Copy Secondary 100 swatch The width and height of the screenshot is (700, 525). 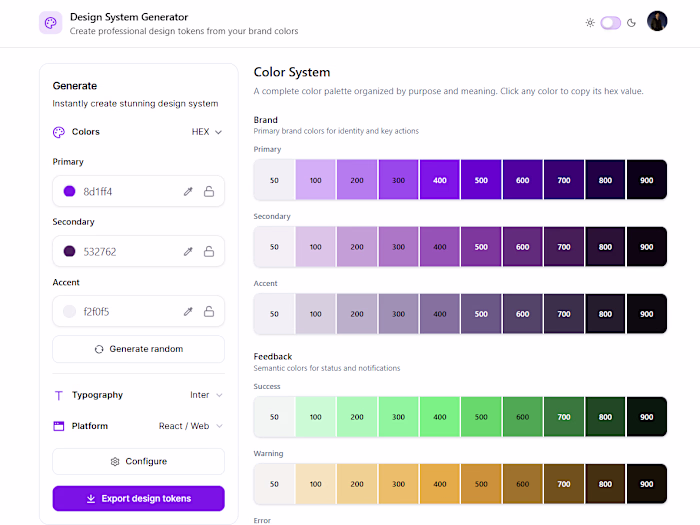pyautogui.click(x=316, y=246)
